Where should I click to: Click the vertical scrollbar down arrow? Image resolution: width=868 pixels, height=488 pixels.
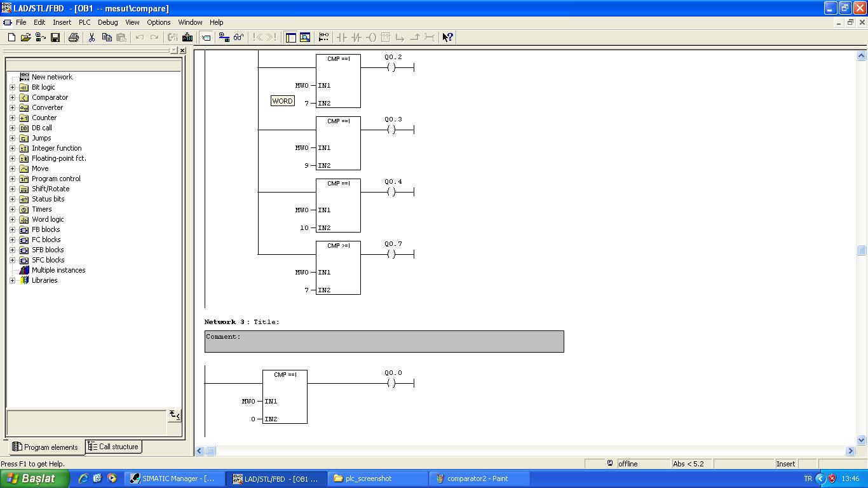click(862, 440)
